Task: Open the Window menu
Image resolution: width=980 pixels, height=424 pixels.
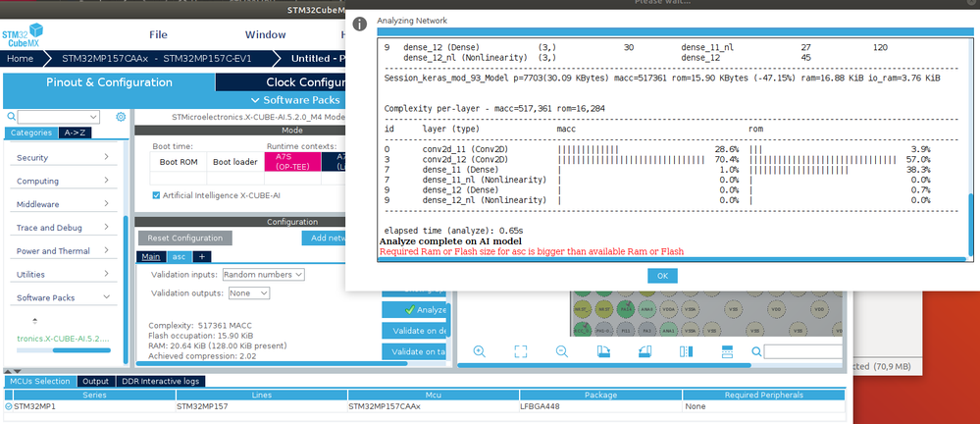Action: click(266, 34)
